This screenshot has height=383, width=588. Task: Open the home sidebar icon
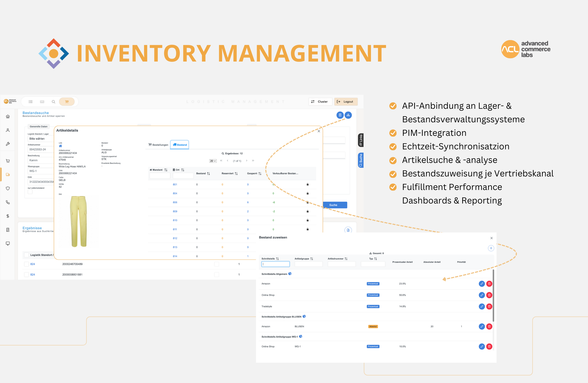tap(8, 116)
